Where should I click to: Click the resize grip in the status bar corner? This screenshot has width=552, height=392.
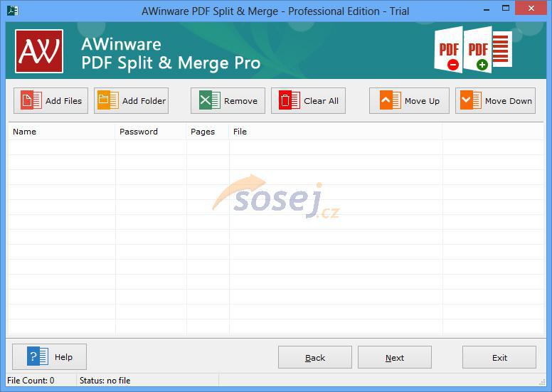[x=542, y=383]
